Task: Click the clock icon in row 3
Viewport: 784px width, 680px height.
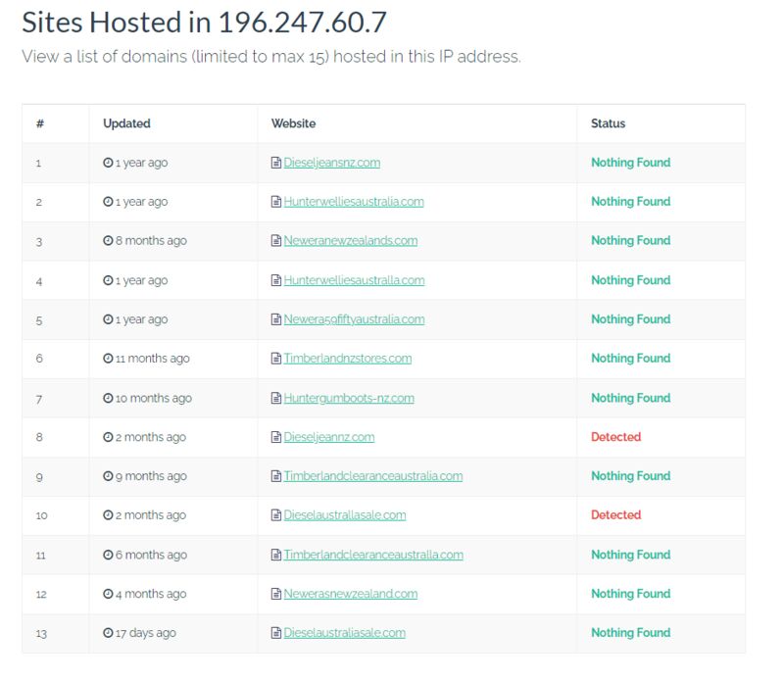Action: click(108, 240)
